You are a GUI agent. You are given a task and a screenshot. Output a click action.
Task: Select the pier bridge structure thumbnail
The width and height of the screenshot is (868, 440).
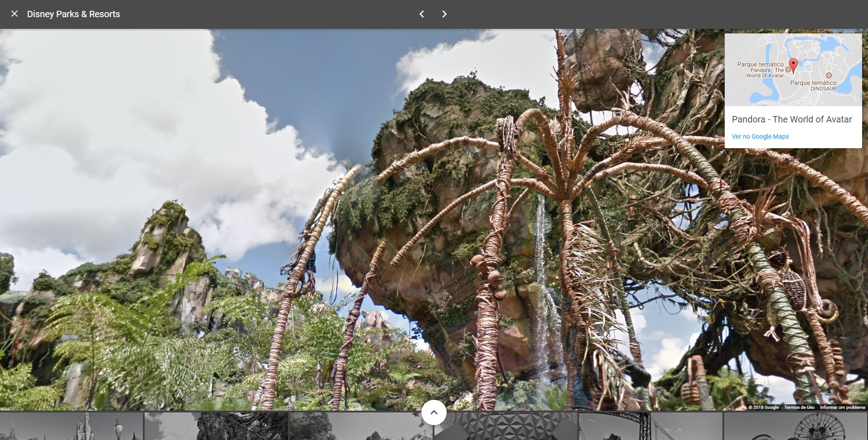click(x=650, y=426)
